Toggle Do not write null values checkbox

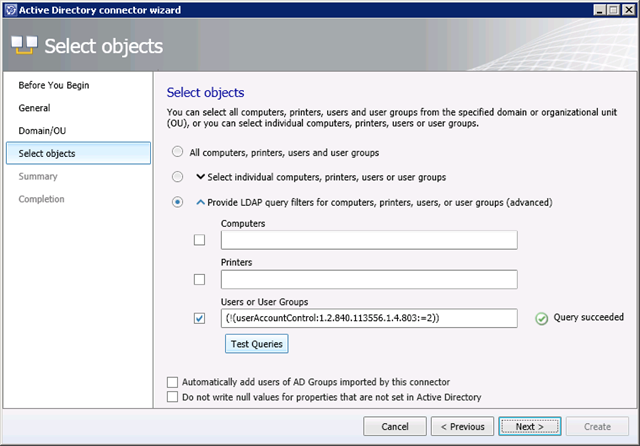coord(173,397)
